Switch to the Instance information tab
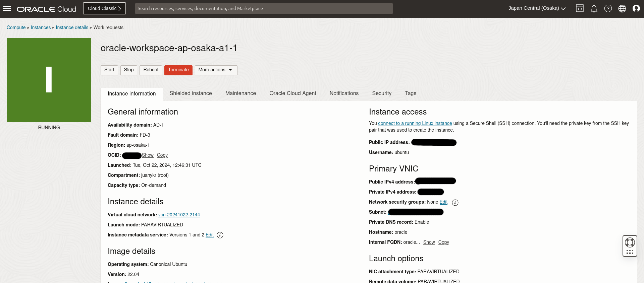The width and height of the screenshot is (644, 283). [132, 94]
